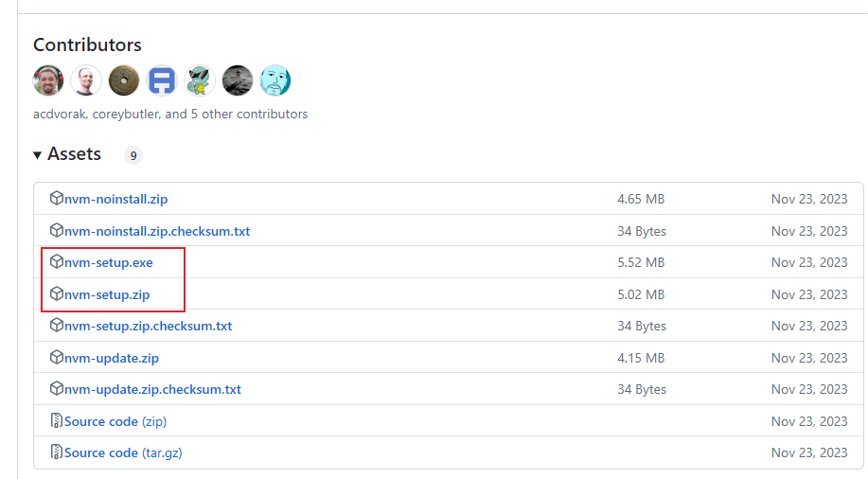The height and width of the screenshot is (479, 868).
Task: Click 5.52 MB size value
Action: [641, 262]
